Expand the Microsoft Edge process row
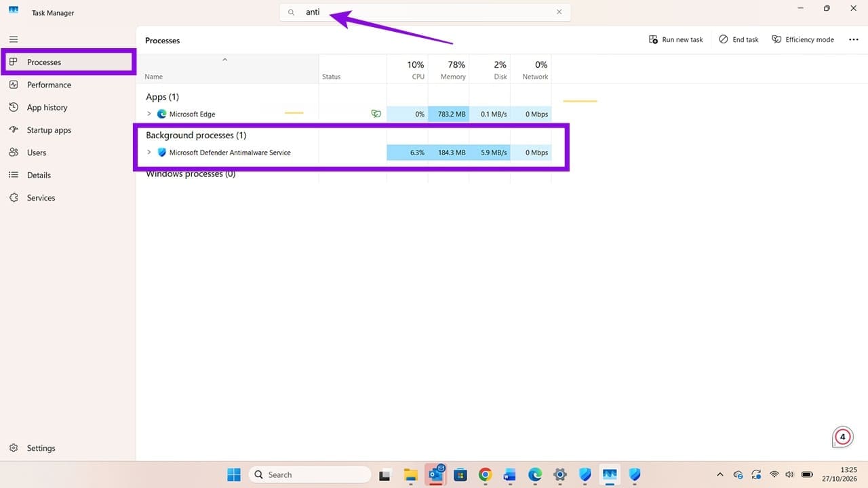Image resolution: width=868 pixels, height=488 pixels. 149,114
